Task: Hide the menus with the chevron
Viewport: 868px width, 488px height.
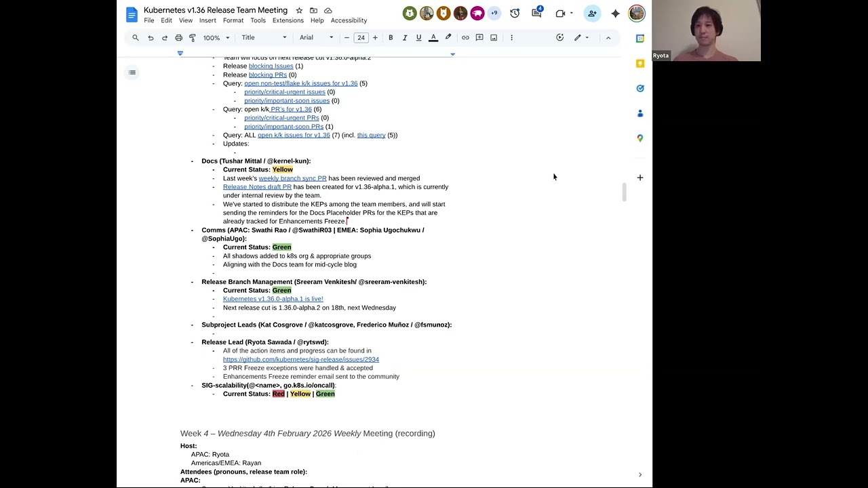Action: pos(608,38)
